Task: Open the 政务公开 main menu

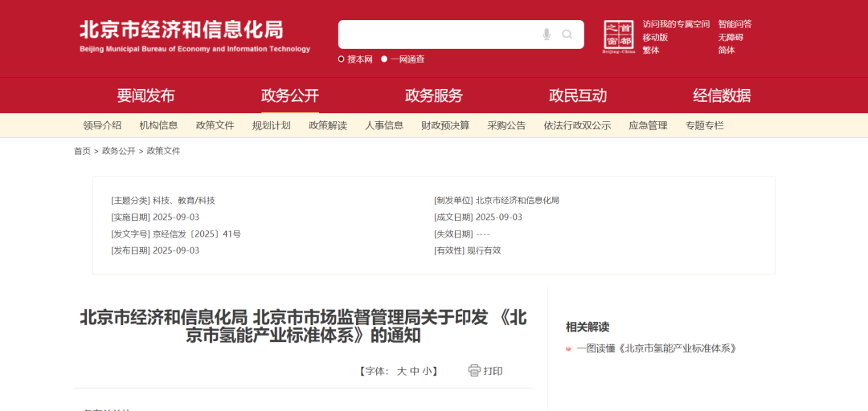Action: coord(290,96)
